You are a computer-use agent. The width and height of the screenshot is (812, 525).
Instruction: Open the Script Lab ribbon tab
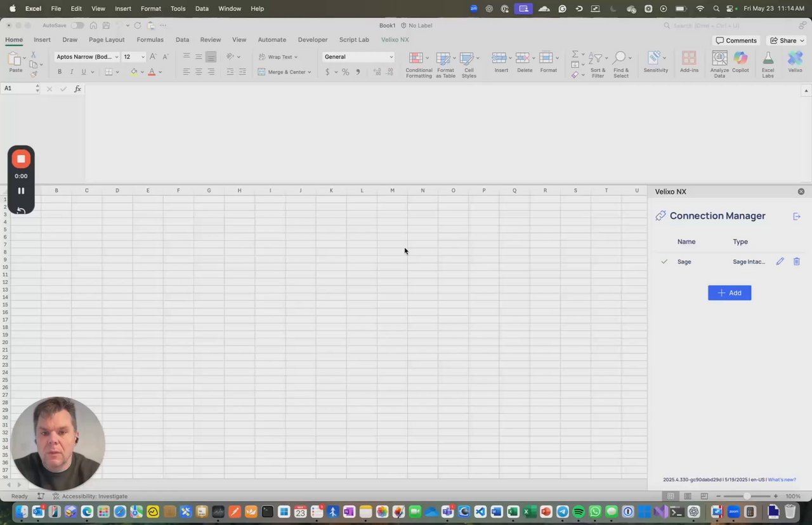coord(354,39)
